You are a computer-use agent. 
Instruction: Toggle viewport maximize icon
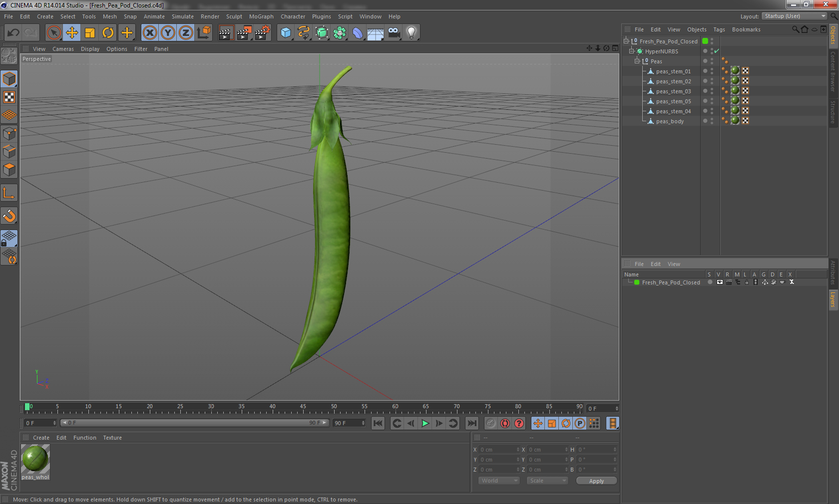pyautogui.click(x=615, y=48)
